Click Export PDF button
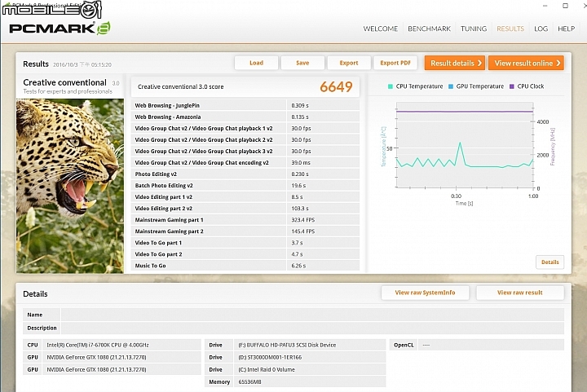The image size is (587, 392). 395,63
